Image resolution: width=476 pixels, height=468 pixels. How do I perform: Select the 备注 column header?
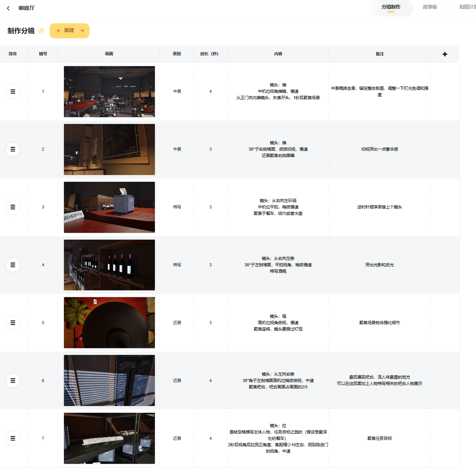[380, 54]
